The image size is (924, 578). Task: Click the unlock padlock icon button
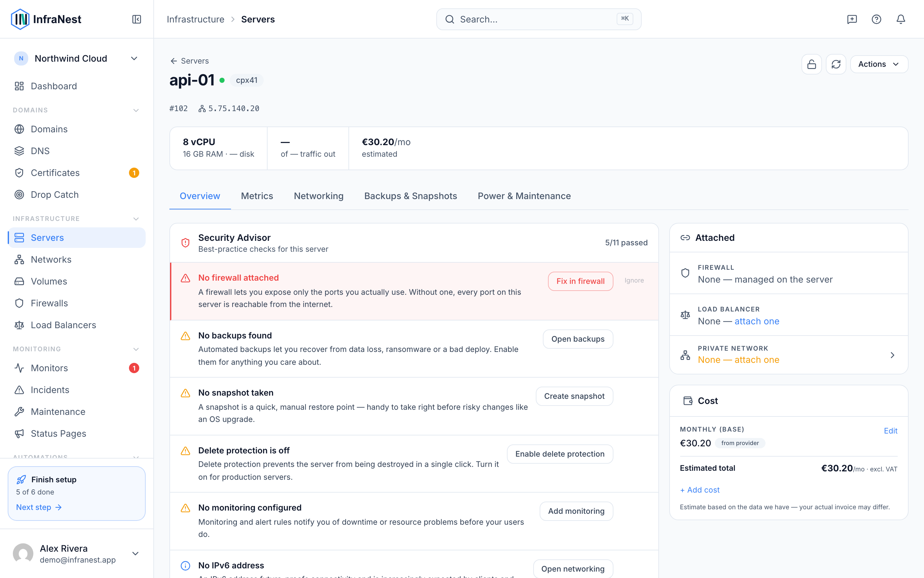811,64
